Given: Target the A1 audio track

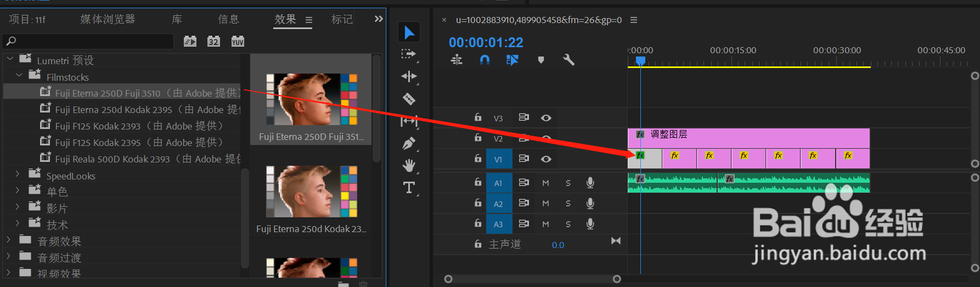Looking at the screenshot, I should point(499,183).
